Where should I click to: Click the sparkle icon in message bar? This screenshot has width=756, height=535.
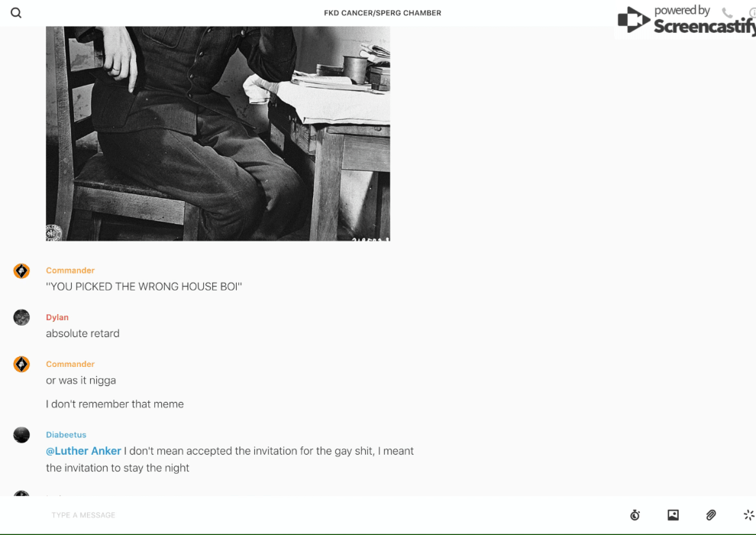[x=749, y=515]
